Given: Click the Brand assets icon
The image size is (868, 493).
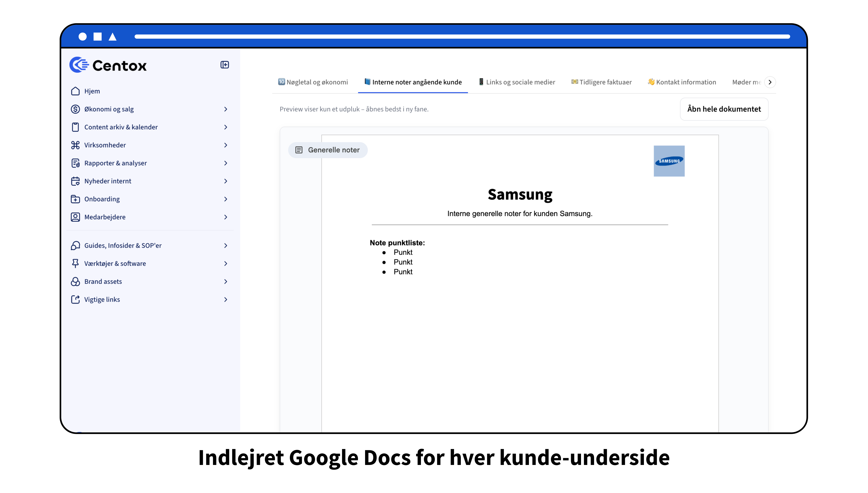Looking at the screenshot, I should coord(75,282).
